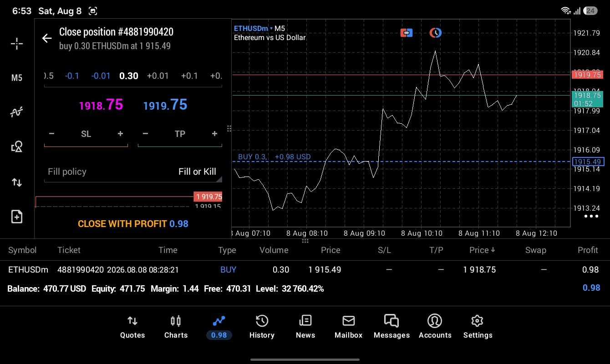Decrease volume by 0.1

[72, 76]
